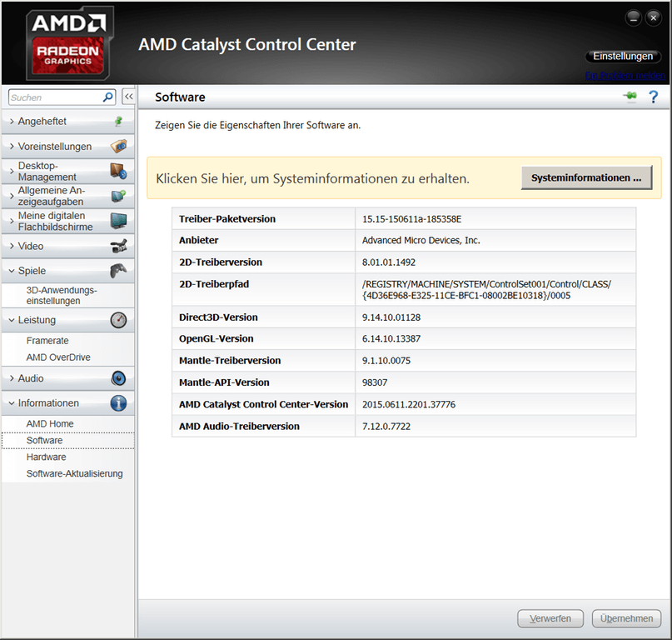
Task: Click the Systeminformationen button
Action: click(586, 177)
